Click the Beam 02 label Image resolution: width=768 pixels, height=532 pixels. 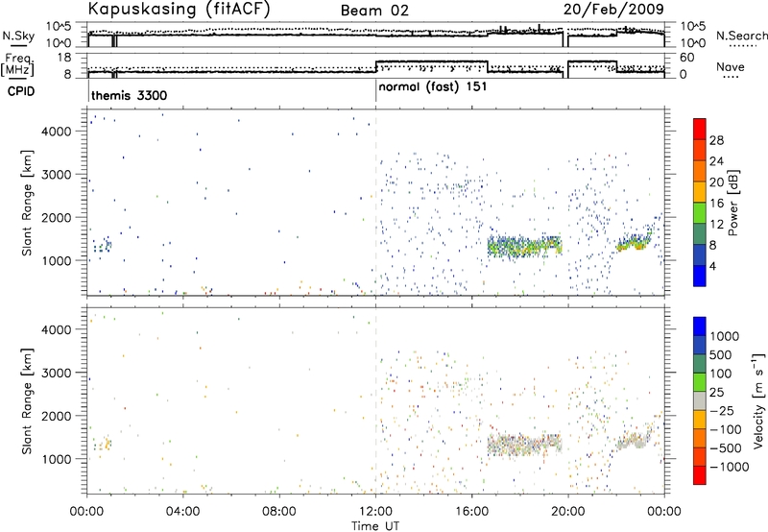[x=374, y=11]
